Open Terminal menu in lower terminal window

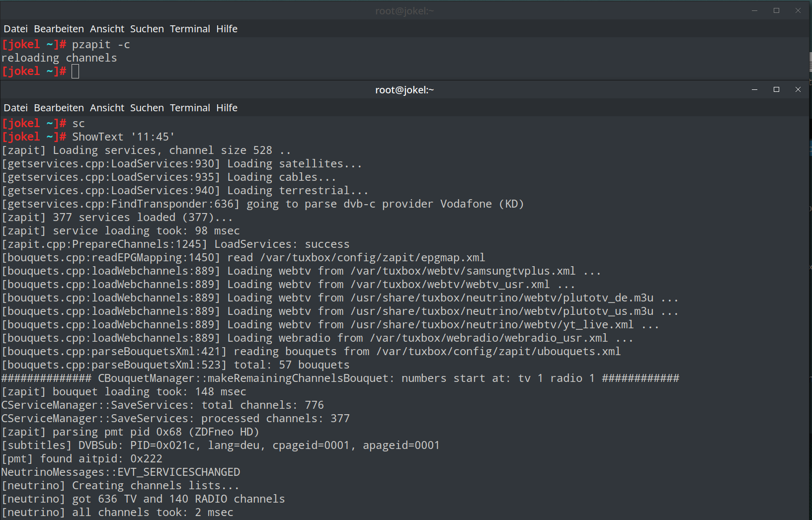pyautogui.click(x=190, y=108)
